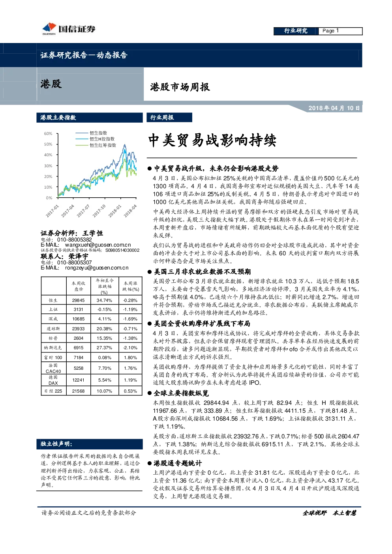The height and width of the screenshot is (554, 392).
Task: Select the 证券研究报告—动态报告 banner title
Action: [x=84, y=55]
